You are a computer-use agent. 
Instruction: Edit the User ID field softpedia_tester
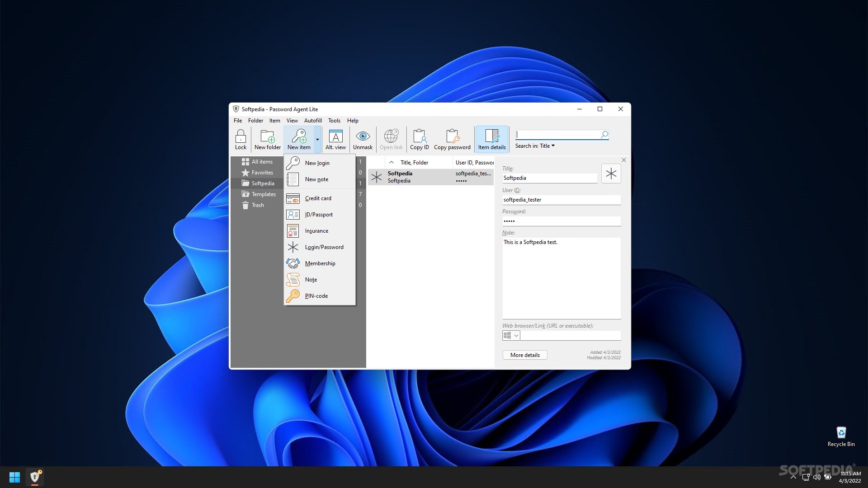(561, 200)
